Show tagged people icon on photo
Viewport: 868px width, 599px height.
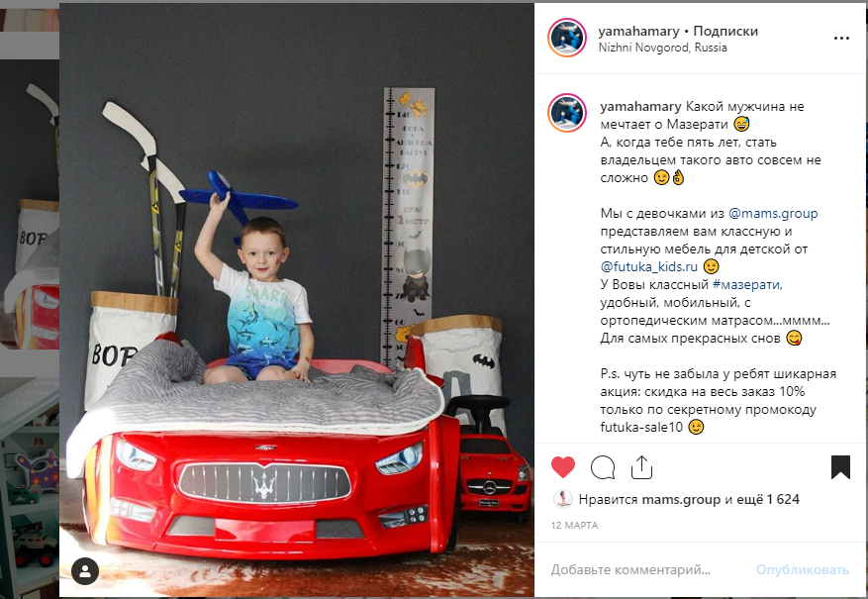[x=85, y=571]
